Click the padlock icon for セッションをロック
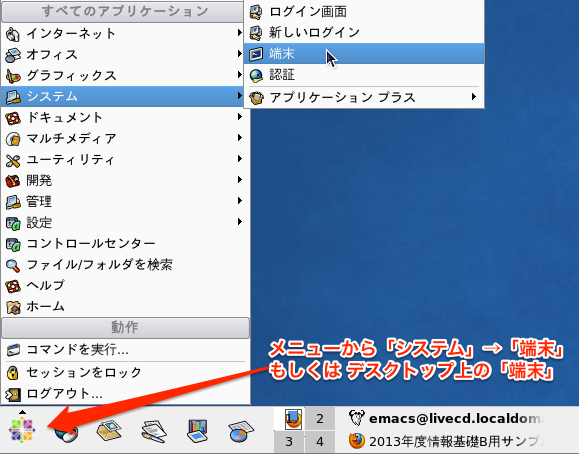The image size is (579, 454). coord(13,372)
